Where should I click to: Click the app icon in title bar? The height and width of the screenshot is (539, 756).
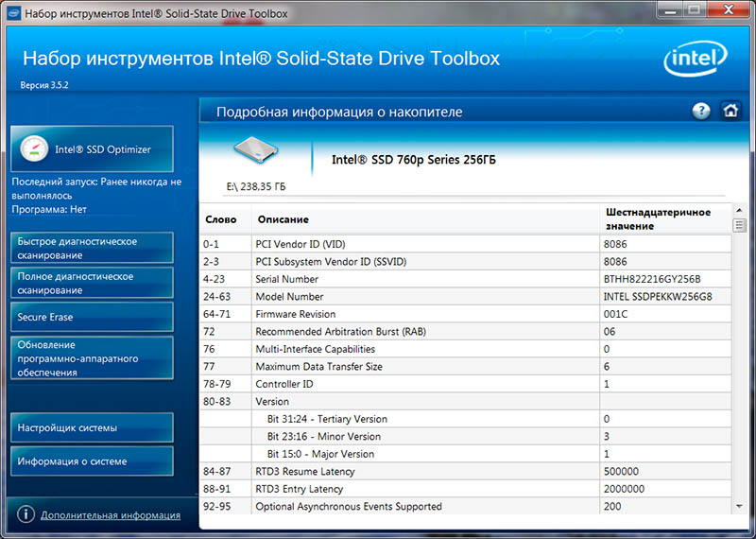(x=10, y=13)
